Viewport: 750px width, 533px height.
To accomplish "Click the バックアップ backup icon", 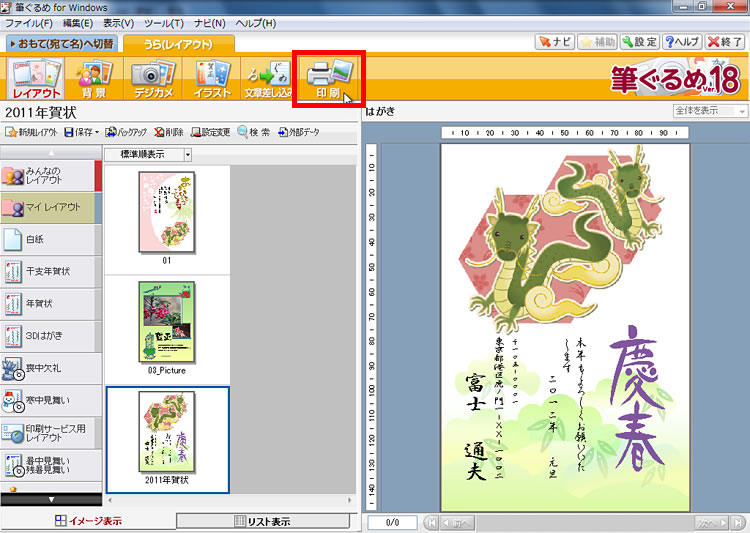I will click(x=126, y=132).
